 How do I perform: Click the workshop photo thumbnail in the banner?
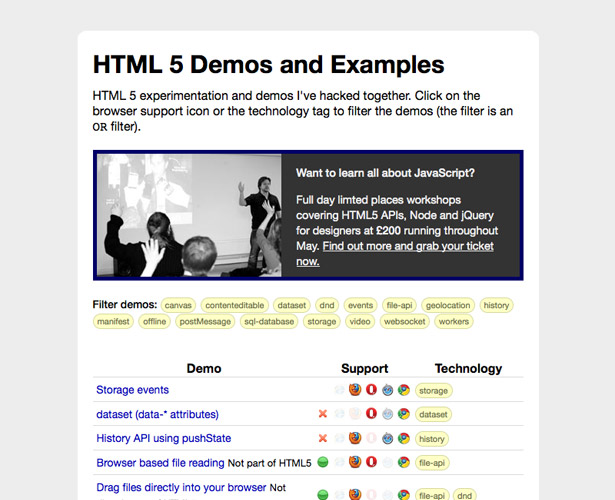pos(189,215)
